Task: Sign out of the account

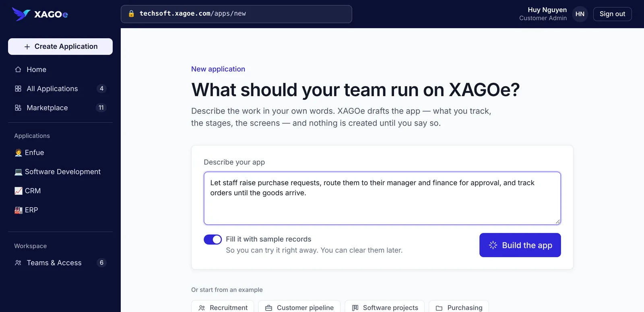Action: coord(612,14)
